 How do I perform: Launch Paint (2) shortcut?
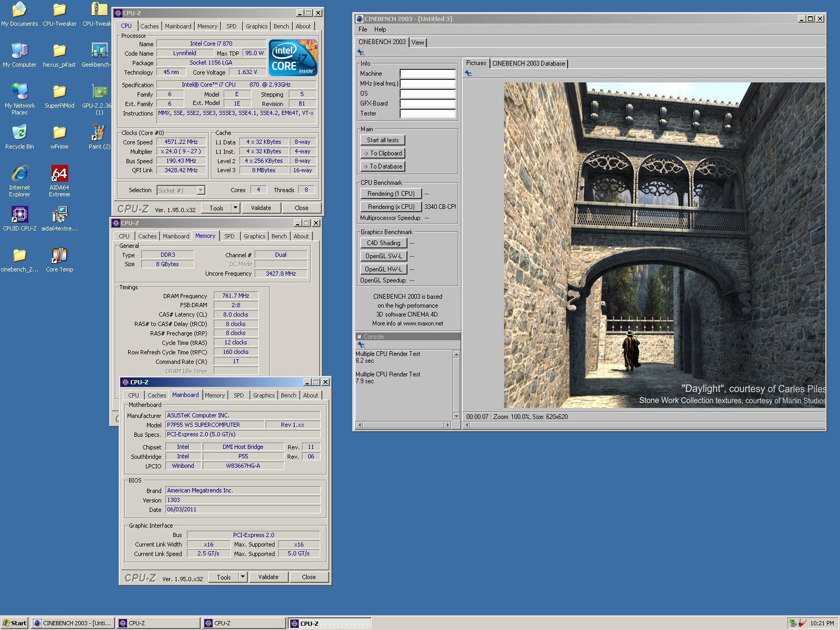point(99,137)
